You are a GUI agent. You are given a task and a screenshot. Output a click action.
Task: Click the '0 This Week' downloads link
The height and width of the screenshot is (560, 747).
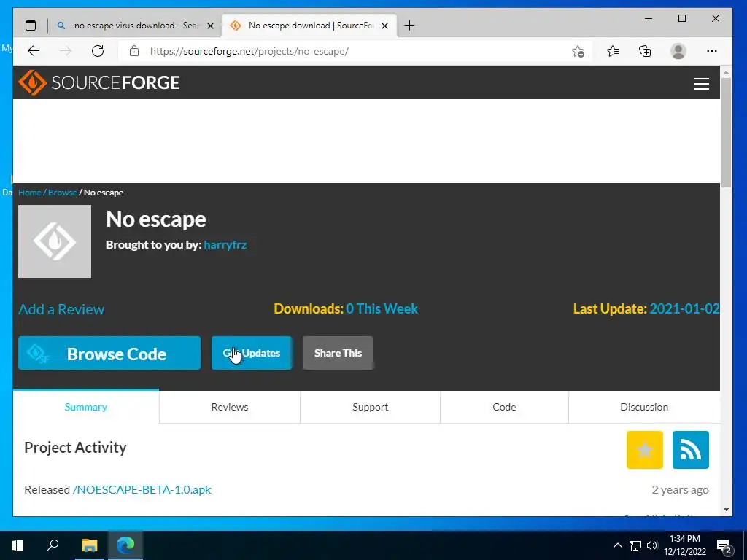382,308
